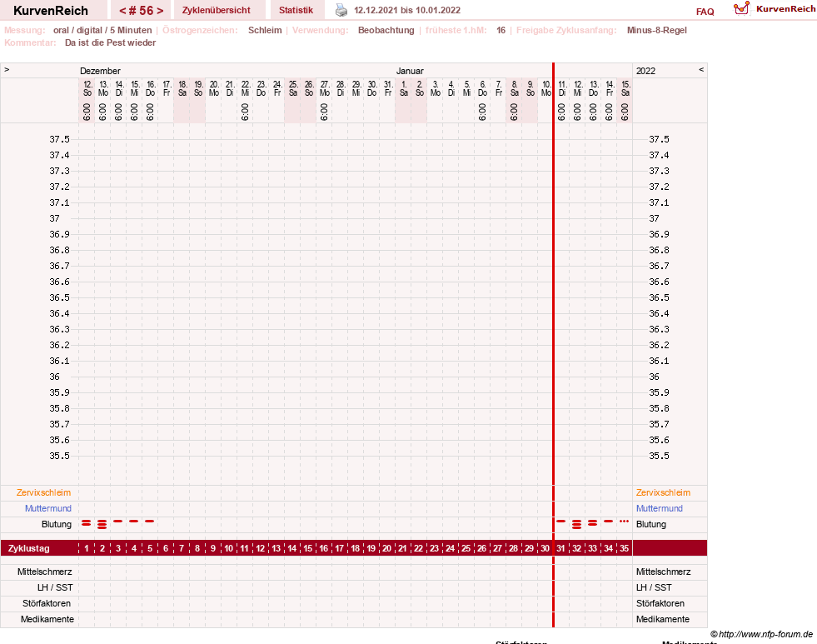This screenshot has width=817, height=644.
Task: Click the date header 12. So
Action: tap(87, 88)
